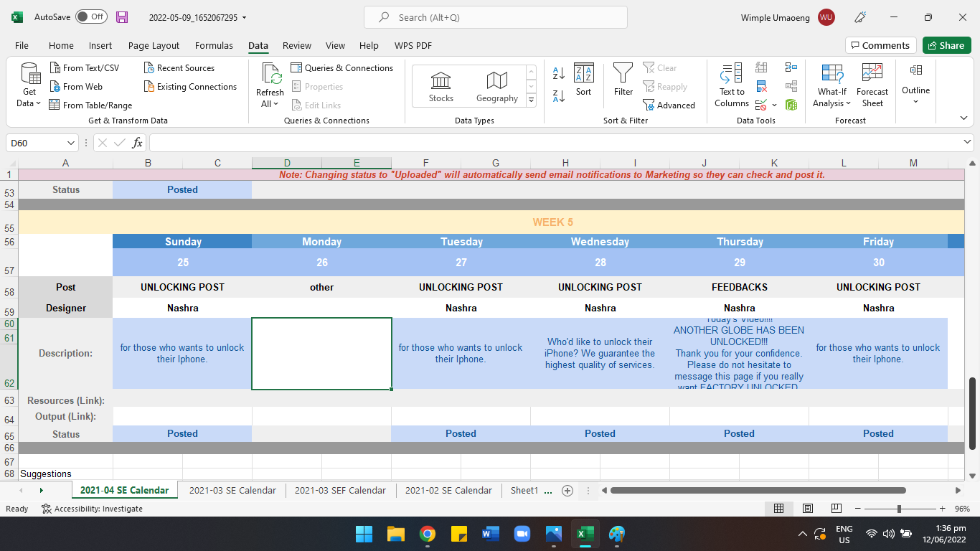Create a Forecast Sheet
Image resolution: width=980 pixels, height=551 pixels.
[x=872, y=85]
